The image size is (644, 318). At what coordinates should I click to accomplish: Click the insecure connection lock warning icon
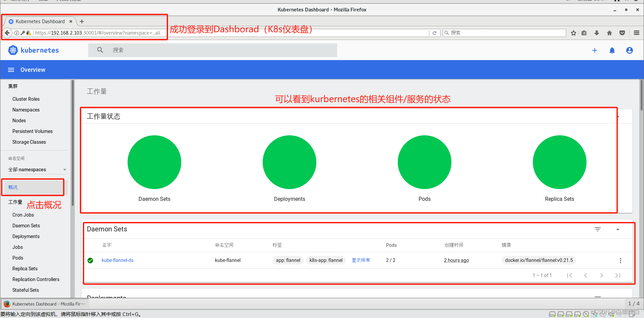[x=29, y=33]
